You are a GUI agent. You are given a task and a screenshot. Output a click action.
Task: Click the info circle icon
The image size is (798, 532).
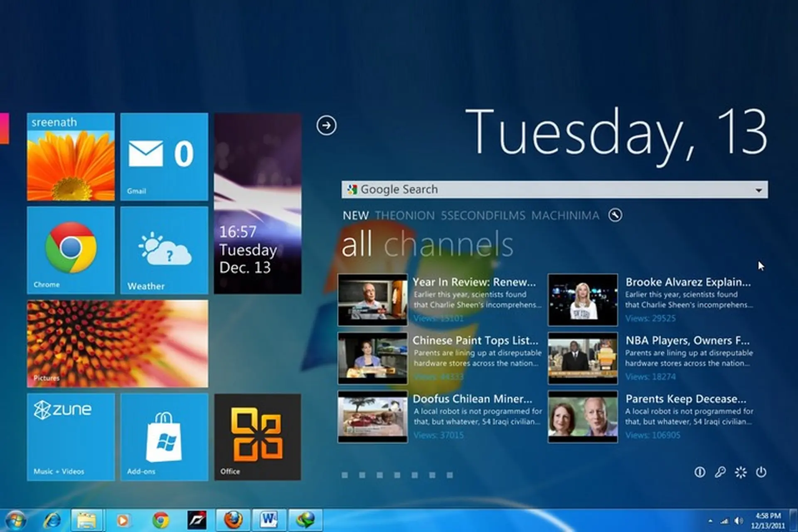[700, 472]
